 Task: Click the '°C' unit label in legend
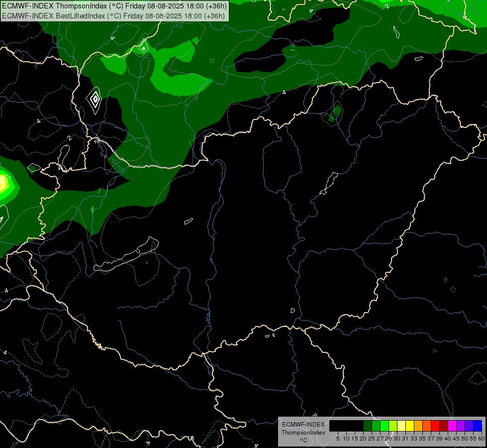[x=304, y=441]
